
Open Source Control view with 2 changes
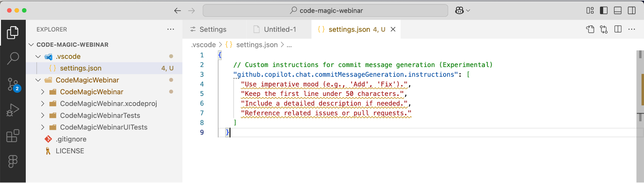pyautogui.click(x=13, y=84)
